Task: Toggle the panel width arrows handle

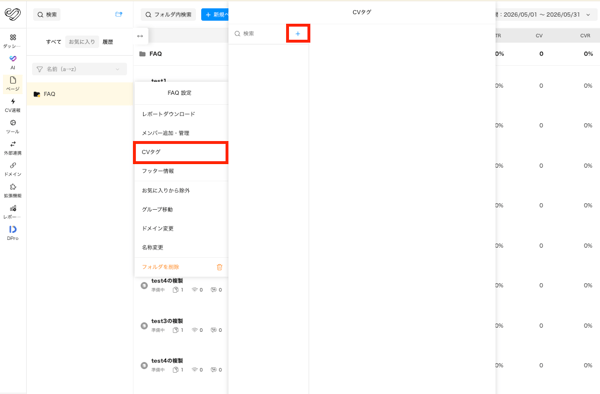Action: tap(140, 36)
